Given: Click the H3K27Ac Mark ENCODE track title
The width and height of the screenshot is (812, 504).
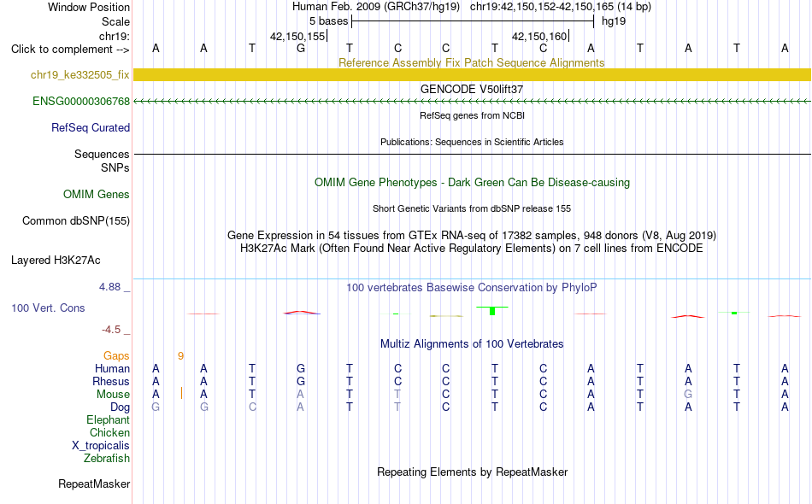Looking at the screenshot, I should click(x=472, y=249).
